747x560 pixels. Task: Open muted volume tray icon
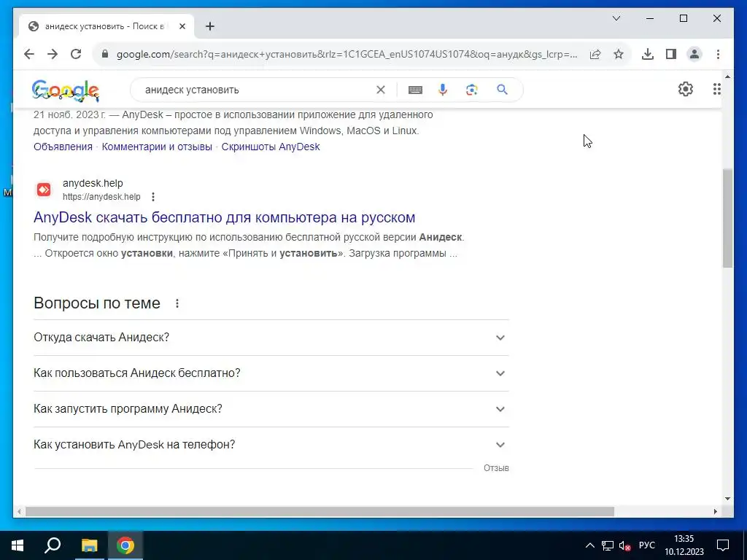click(624, 545)
